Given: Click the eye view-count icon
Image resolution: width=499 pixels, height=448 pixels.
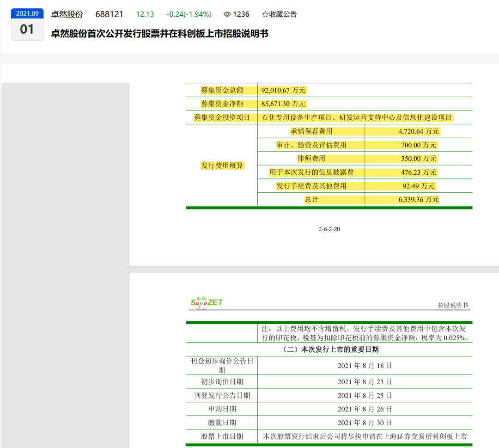Looking at the screenshot, I should click(227, 14).
